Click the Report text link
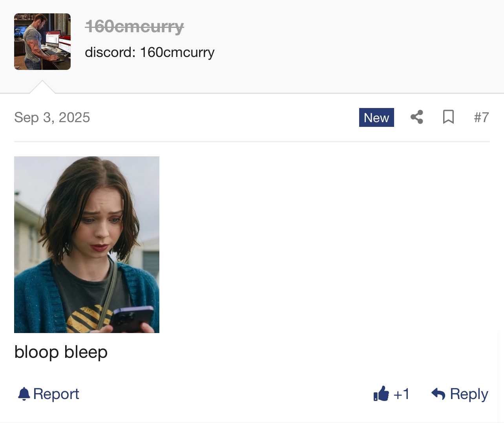504x423 pixels. (56, 394)
